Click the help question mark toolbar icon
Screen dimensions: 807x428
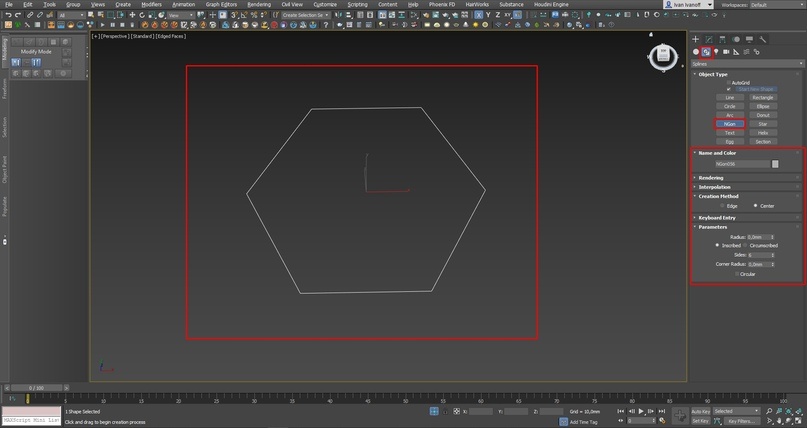tap(325, 24)
